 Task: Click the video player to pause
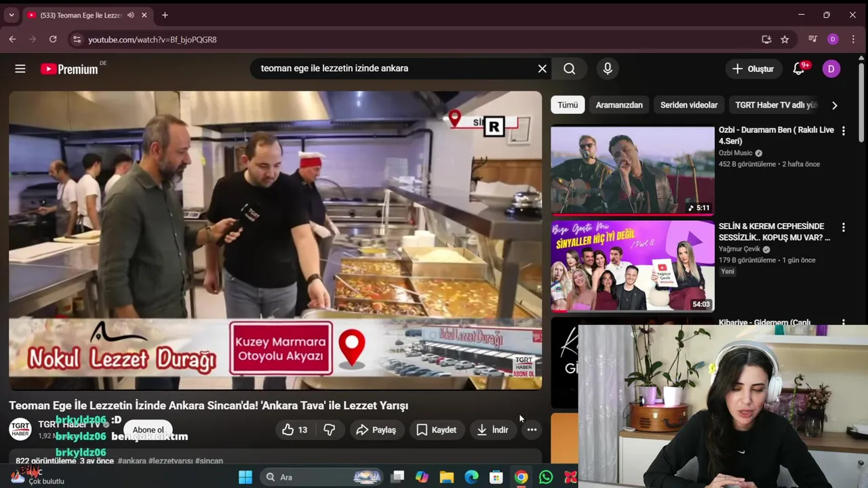click(275, 241)
